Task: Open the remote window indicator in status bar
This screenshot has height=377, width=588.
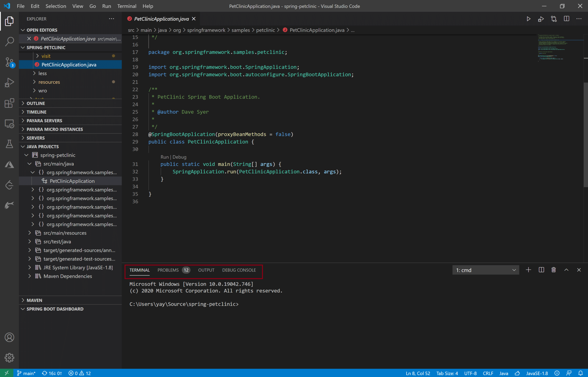Action: (7, 373)
